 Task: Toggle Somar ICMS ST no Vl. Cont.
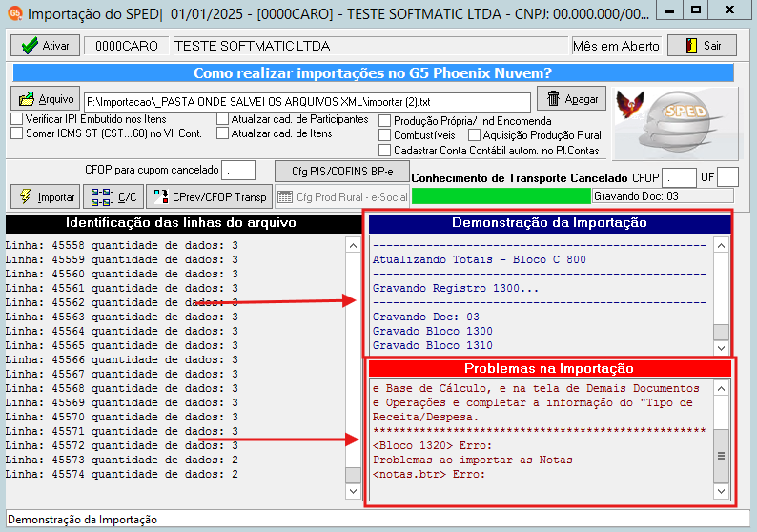coord(16,133)
